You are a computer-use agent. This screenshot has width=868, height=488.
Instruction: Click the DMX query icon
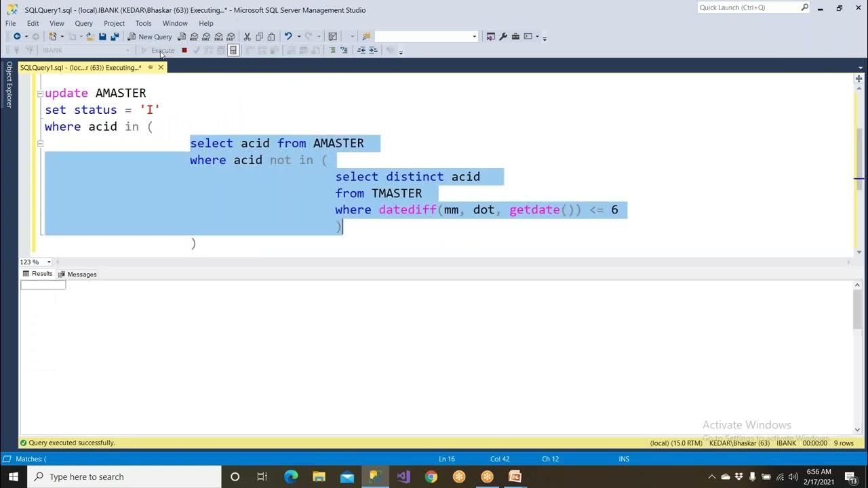207,37
